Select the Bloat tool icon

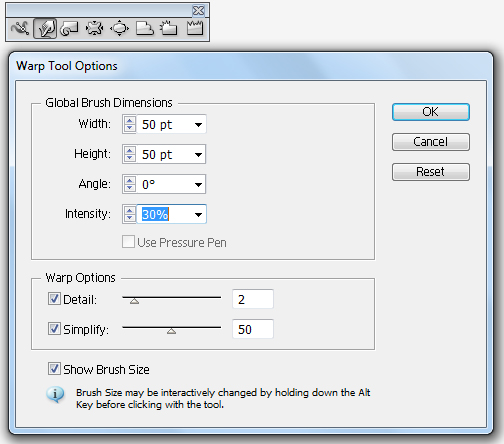pyautogui.click(x=120, y=29)
